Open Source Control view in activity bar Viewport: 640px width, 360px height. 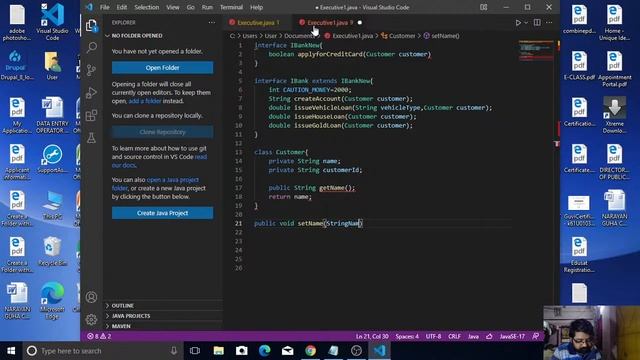click(91, 70)
